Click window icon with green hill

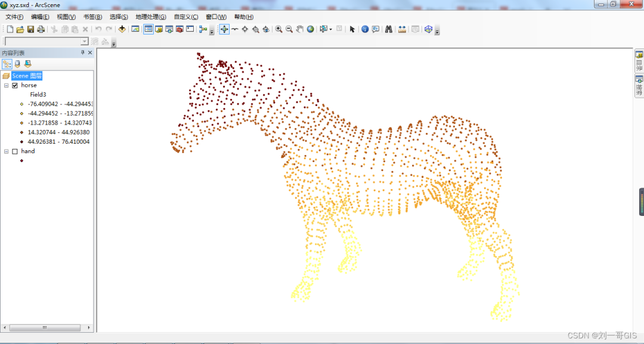point(135,29)
